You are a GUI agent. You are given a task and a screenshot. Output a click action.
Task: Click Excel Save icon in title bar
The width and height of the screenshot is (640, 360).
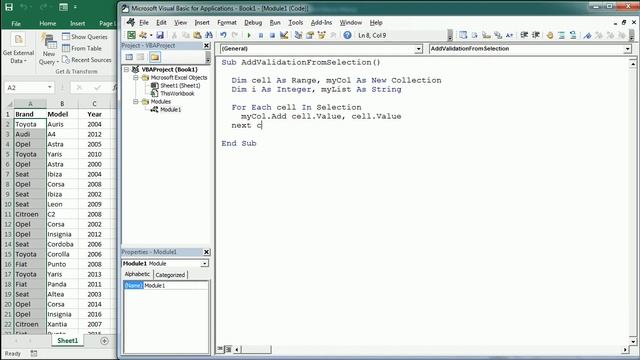click(x=9, y=7)
